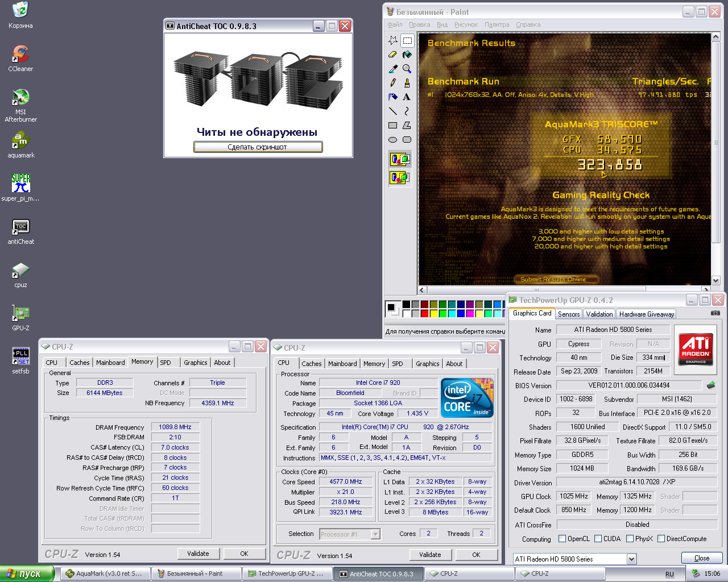Screen dimensions: 728x582
Task: Select the Rectangle shape tool
Action: (393, 126)
